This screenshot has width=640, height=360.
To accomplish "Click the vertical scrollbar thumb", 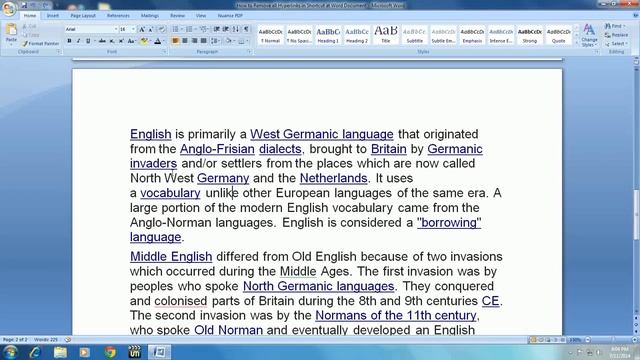I will pyautogui.click(x=636, y=215).
